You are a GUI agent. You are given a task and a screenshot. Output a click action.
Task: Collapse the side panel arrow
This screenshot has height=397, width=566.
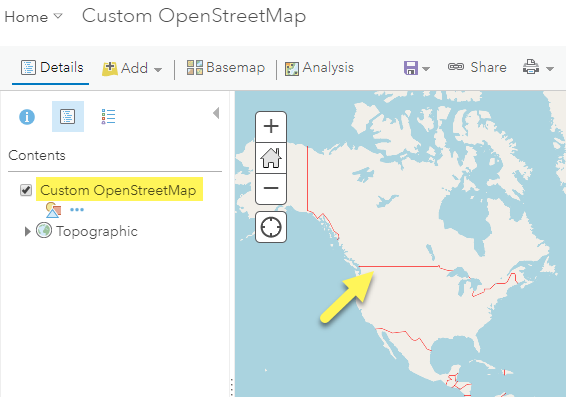[216, 113]
